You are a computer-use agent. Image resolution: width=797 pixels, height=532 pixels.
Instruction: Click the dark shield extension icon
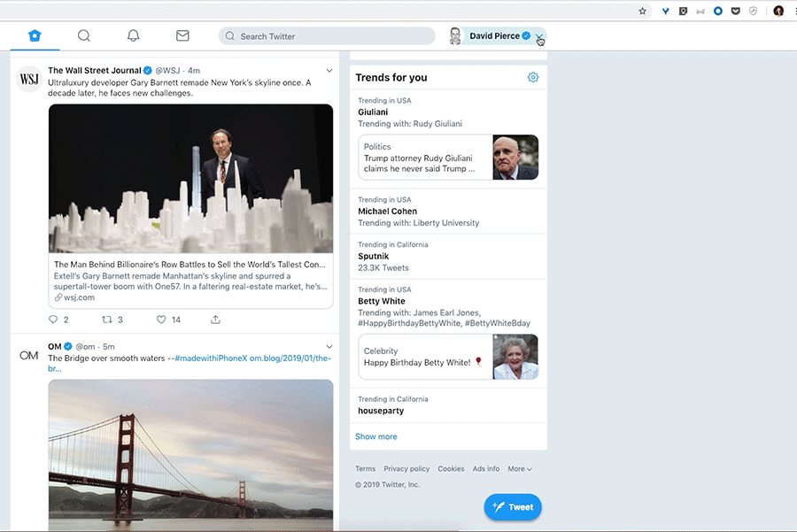(683, 11)
